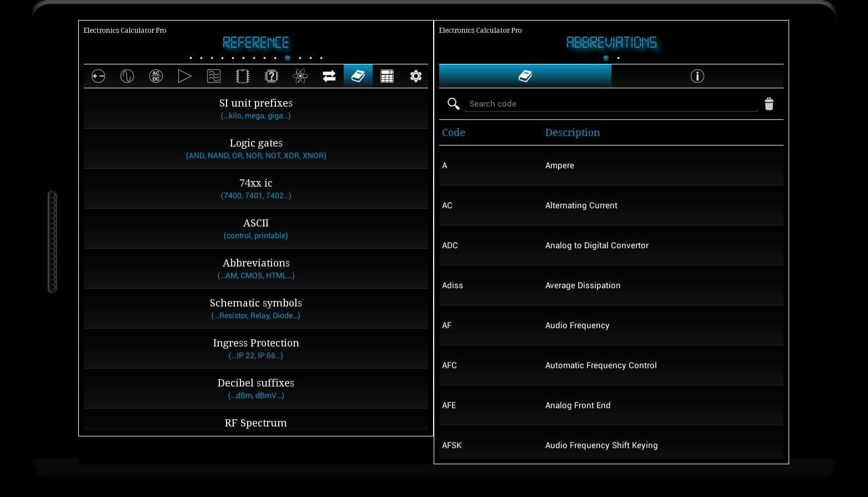This screenshot has height=497, width=868.
Task: Click the Code column header
Action: (454, 133)
